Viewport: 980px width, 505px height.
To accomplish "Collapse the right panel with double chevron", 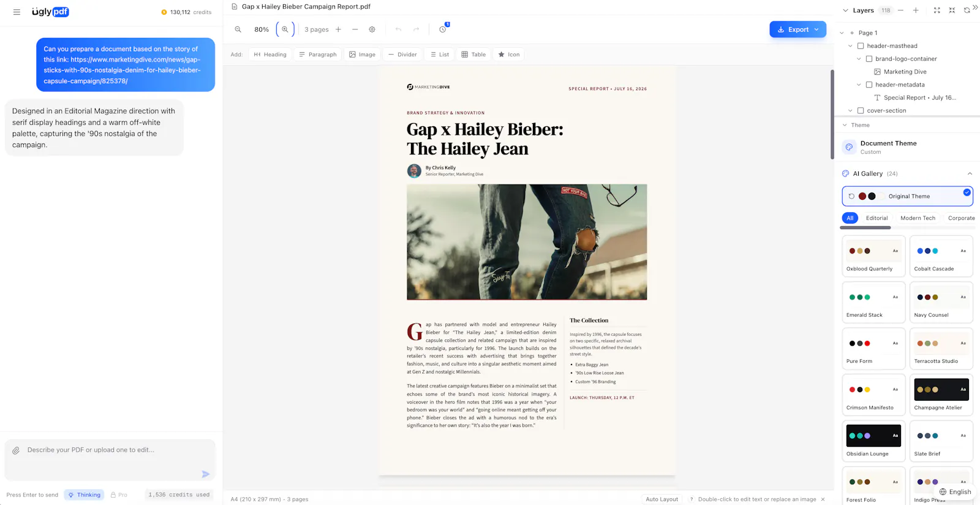I will click(975, 7).
